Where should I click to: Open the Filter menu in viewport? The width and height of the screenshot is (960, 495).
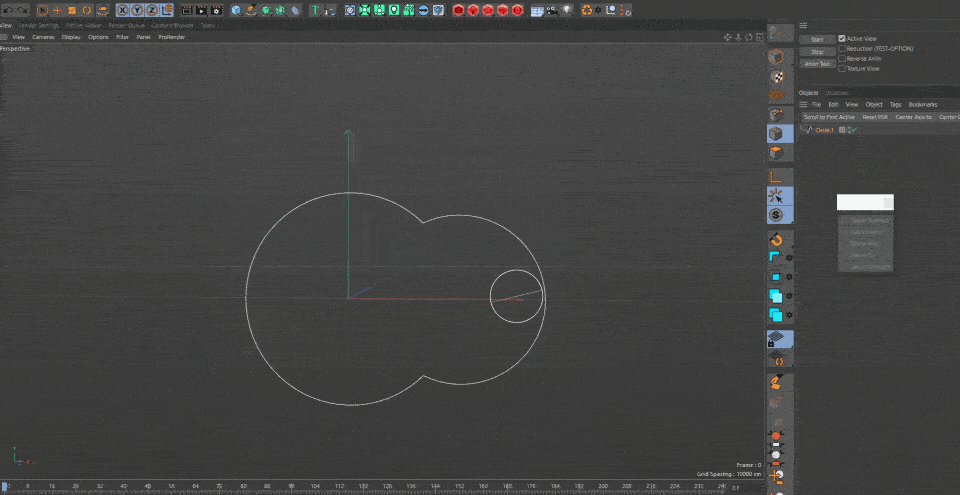(122, 37)
